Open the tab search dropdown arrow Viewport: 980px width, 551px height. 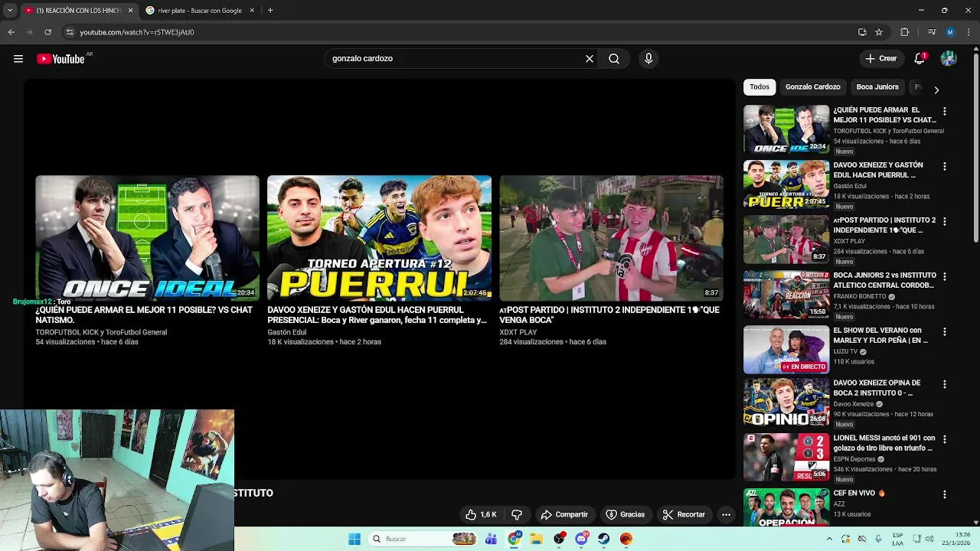tap(10, 10)
